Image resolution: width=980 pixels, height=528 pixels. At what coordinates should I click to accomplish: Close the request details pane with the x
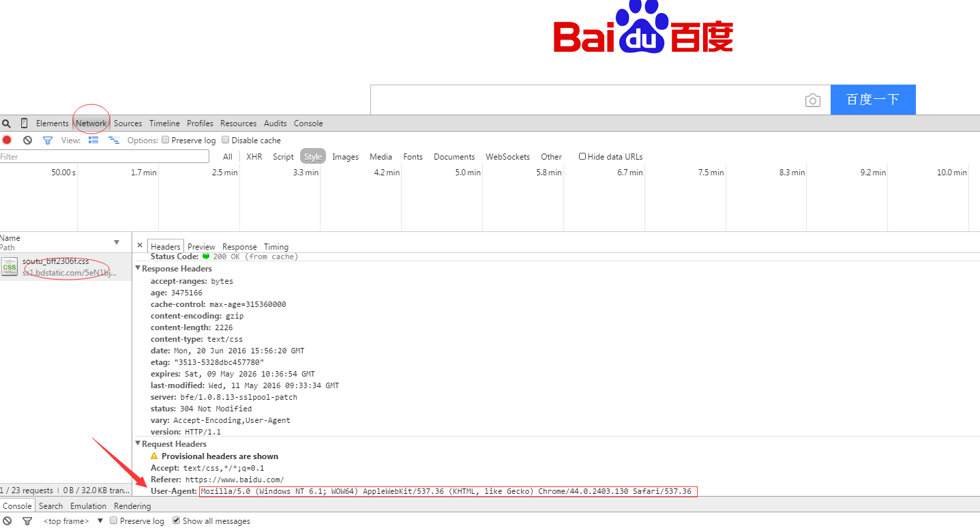[x=140, y=246]
